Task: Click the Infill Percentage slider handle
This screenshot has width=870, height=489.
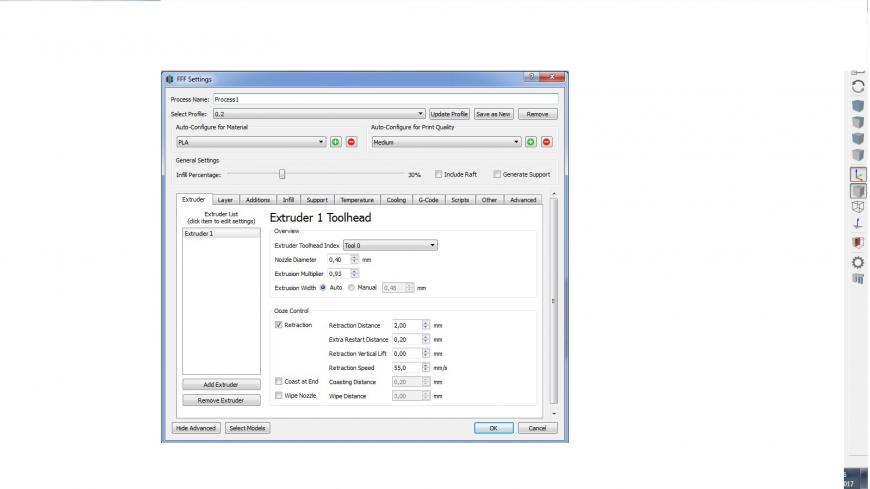Action: pos(282,174)
